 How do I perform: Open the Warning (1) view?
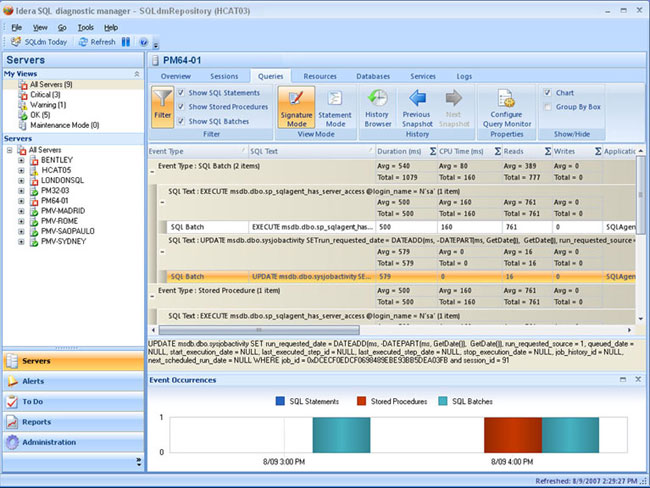48,105
